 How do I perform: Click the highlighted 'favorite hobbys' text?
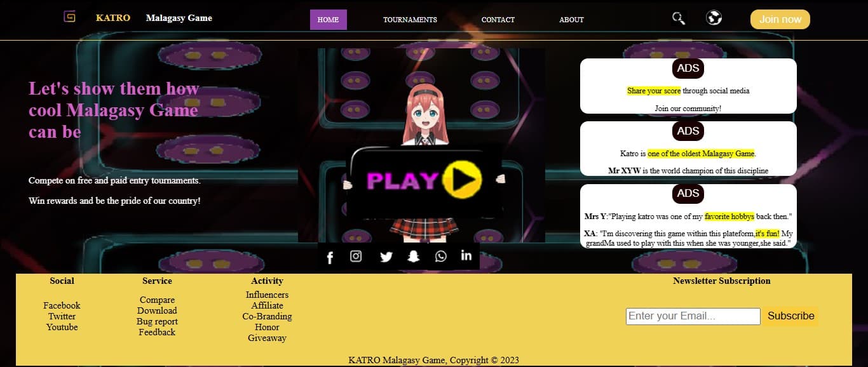pyautogui.click(x=729, y=217)
